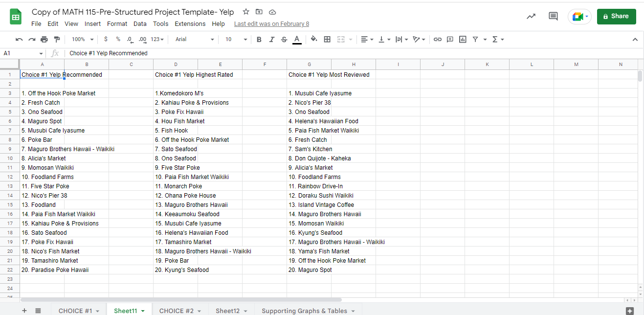
Task: Open text rotation options
Action: point(419,39)
